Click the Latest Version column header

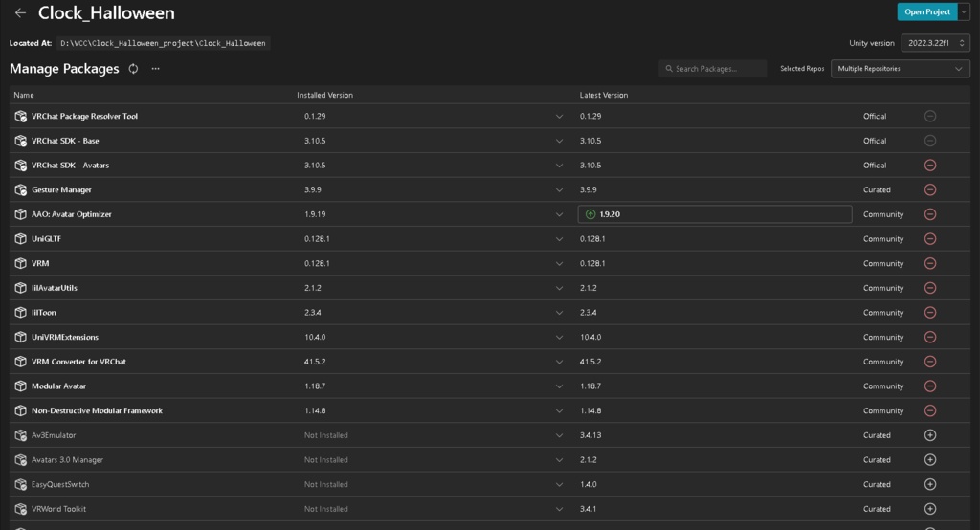(604, 95)
